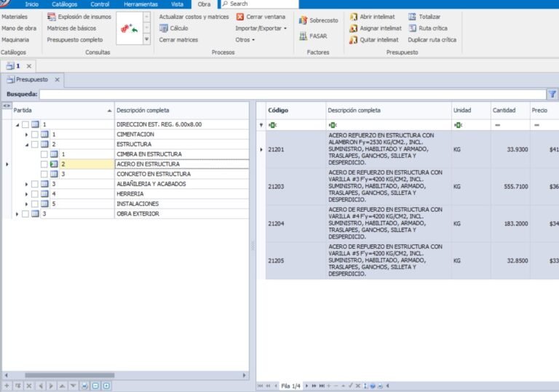Check the HERRERIA row checkbox

coord(35,194)
